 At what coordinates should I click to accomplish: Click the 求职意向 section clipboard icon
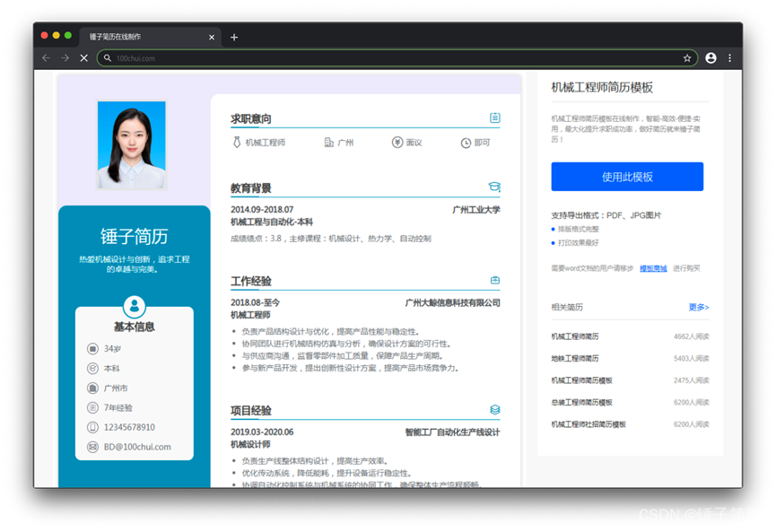click(x=495, y=118)
